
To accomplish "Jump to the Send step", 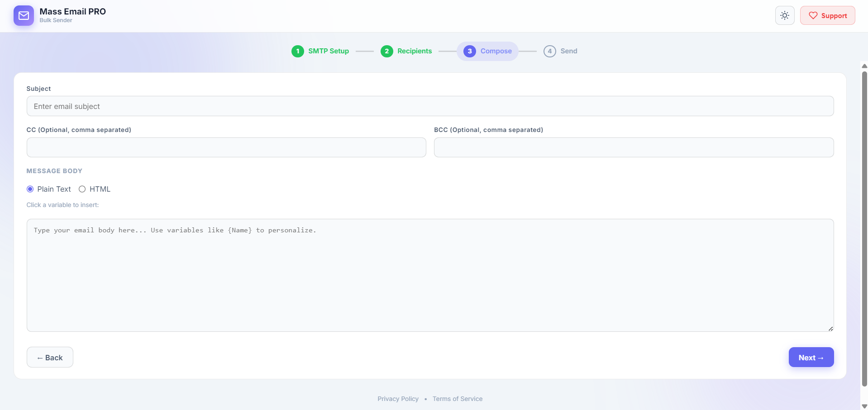I will (561, 51).
